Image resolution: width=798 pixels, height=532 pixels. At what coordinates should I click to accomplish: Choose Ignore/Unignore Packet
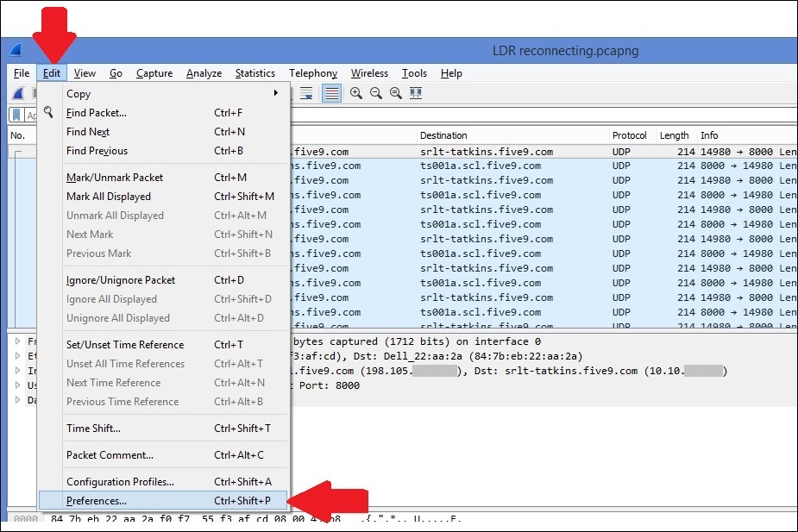point(163,280)
